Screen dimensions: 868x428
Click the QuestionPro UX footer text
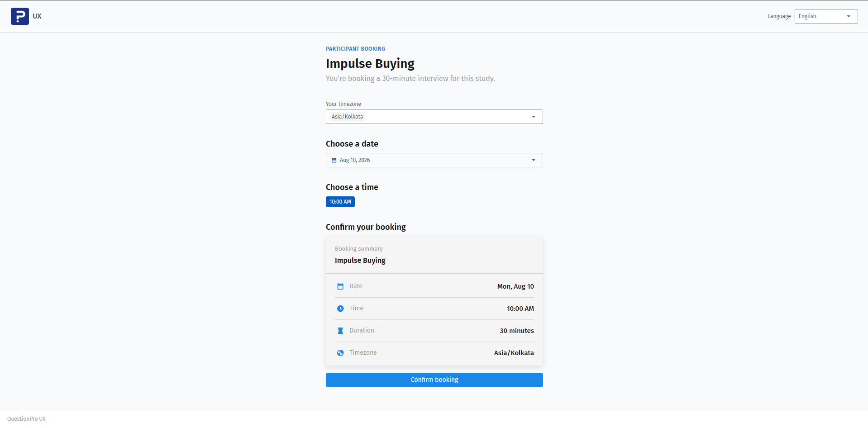click(27, 419)
